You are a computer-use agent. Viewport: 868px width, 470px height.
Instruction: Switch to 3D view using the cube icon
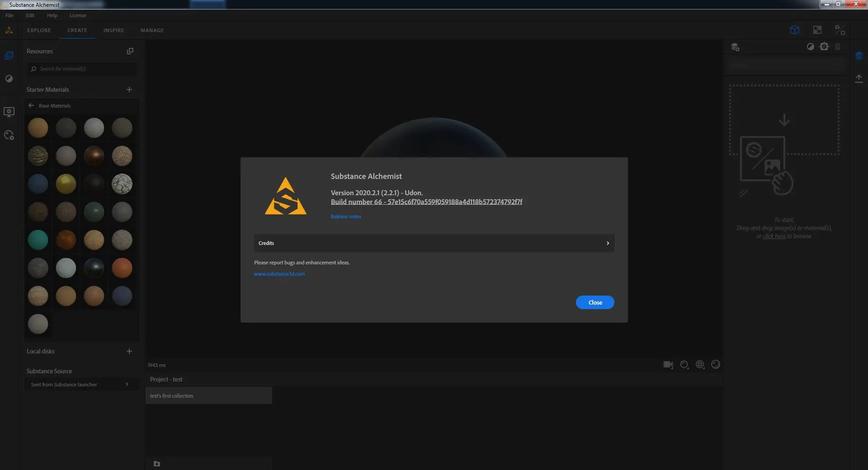click(x=794, y=30)
